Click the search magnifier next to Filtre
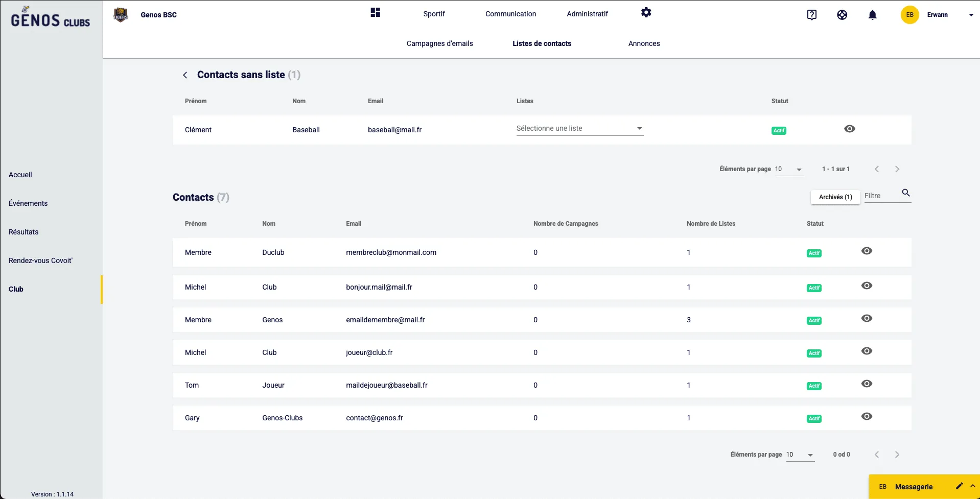Screen dimensions: 980x499 point(905,193)
